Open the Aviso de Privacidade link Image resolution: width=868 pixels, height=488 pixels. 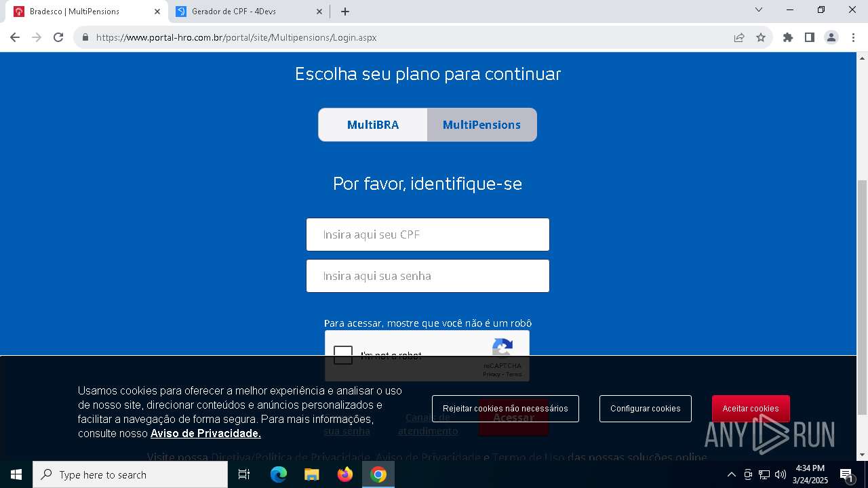coord(205,433)
